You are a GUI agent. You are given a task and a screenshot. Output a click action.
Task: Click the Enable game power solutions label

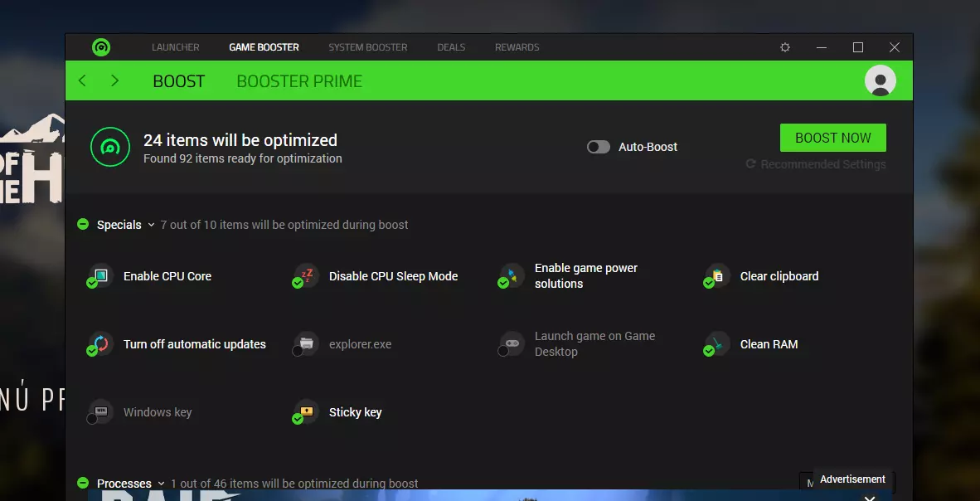pos(586,276)
